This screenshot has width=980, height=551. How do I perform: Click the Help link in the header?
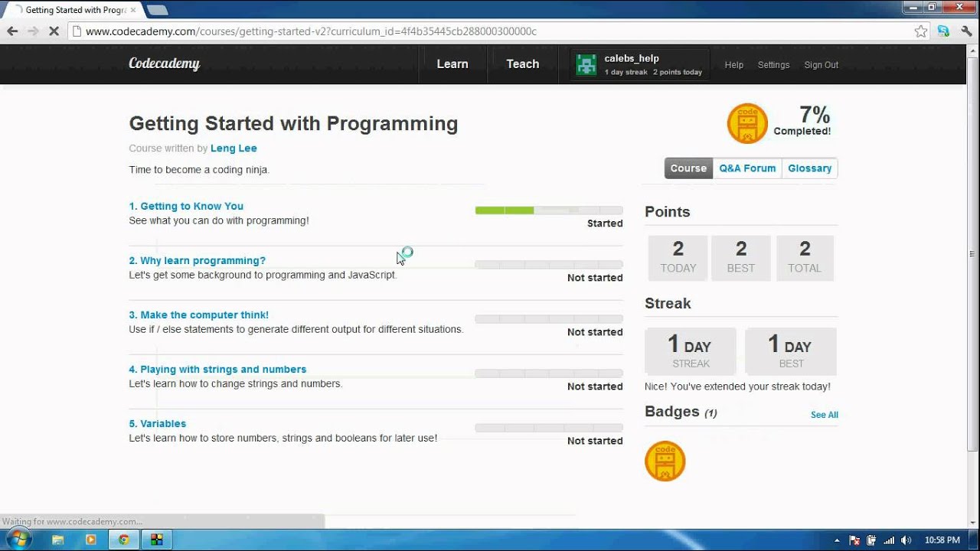tap(734, 65)
